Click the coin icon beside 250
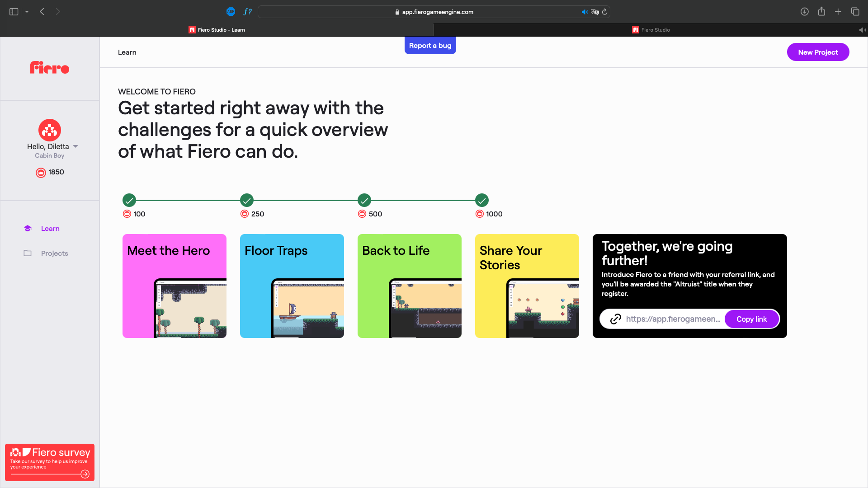868x488 pixels. pyautogui.click(x=245, y=214)
